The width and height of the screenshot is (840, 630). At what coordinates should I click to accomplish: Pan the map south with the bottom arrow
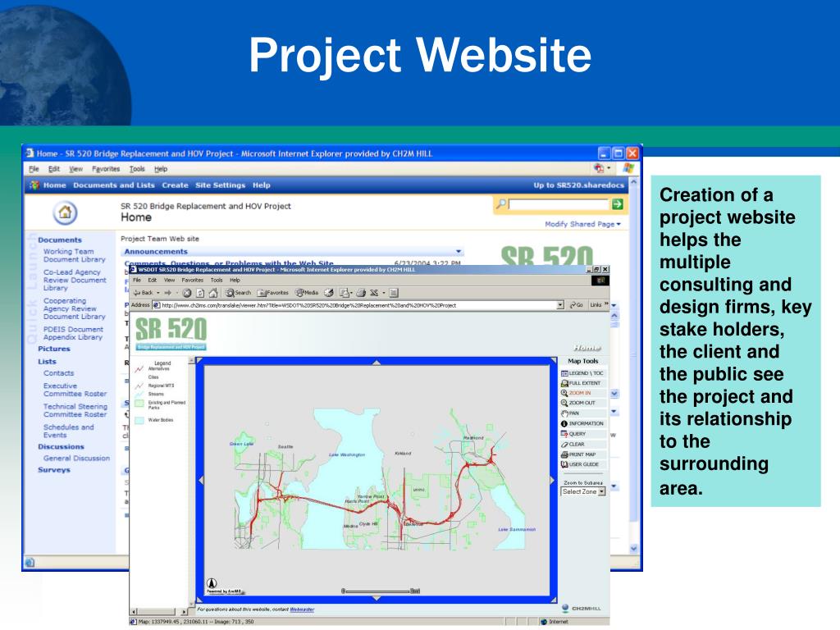(x=377, y=597)
